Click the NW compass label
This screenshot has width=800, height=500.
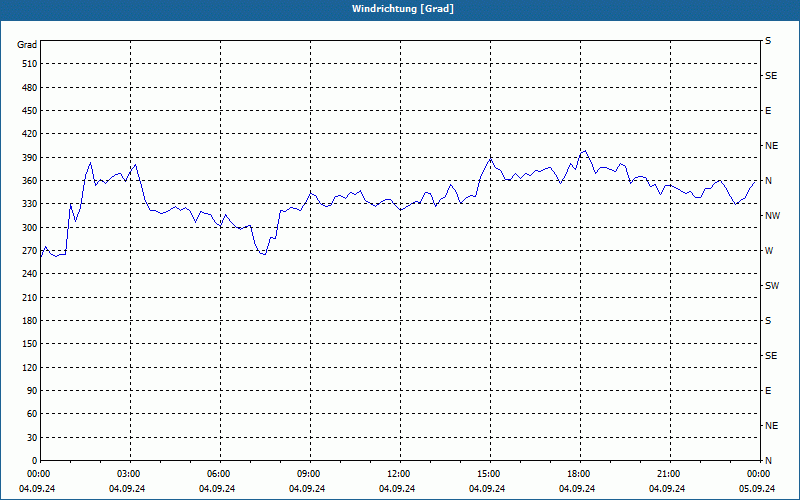click(x=772, y=216)
